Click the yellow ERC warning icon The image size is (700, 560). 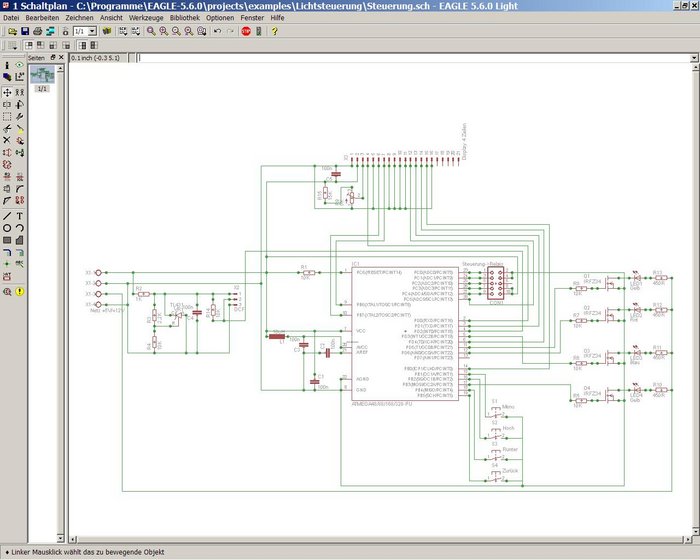click(20, 291)
